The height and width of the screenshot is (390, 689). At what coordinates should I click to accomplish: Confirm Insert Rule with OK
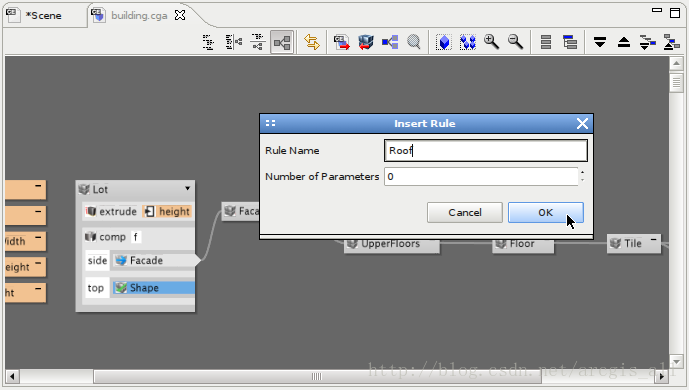pyautogui.click(x=546, y=213)
